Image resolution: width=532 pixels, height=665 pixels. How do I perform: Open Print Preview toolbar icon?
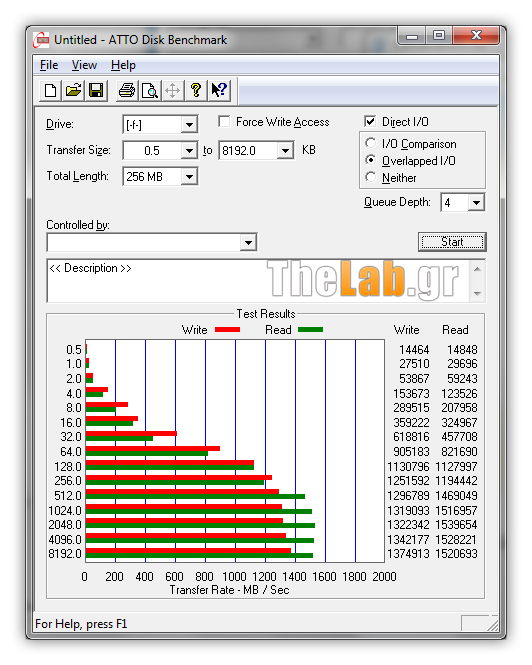(x=150, y=90)
